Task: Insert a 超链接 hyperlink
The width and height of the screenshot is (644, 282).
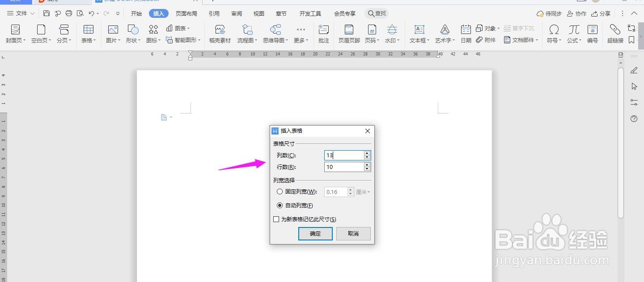Action: [x=615, y=34]
